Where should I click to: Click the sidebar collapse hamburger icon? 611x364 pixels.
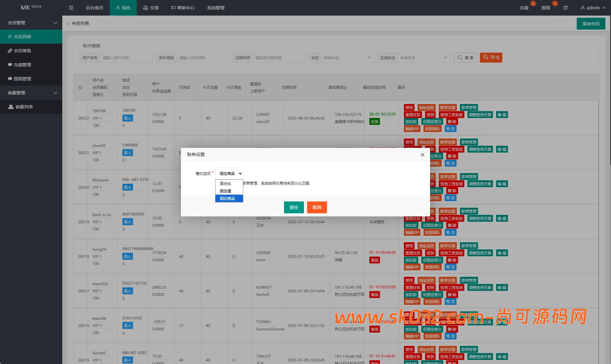pyautogui.click(x=71, y=8)
